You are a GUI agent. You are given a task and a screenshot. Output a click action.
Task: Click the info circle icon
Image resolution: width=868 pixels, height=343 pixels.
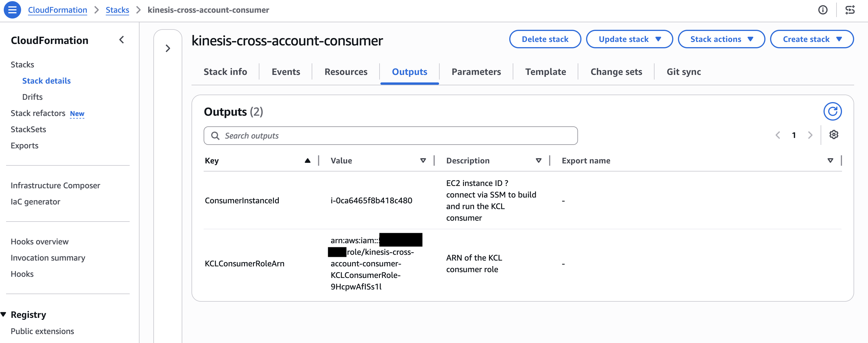tap(823, 10)
